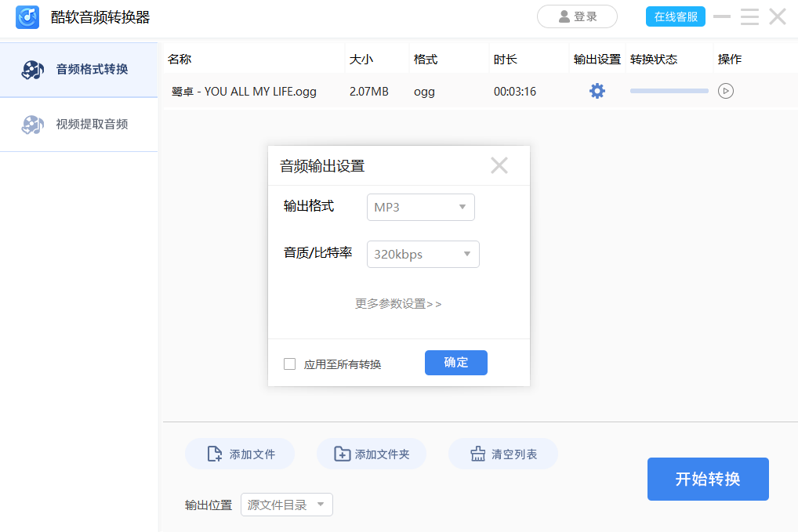This screenshot has height=532, width=798.
Task: Enable the apply to all conversions checkbox
Action: (290, 364)
